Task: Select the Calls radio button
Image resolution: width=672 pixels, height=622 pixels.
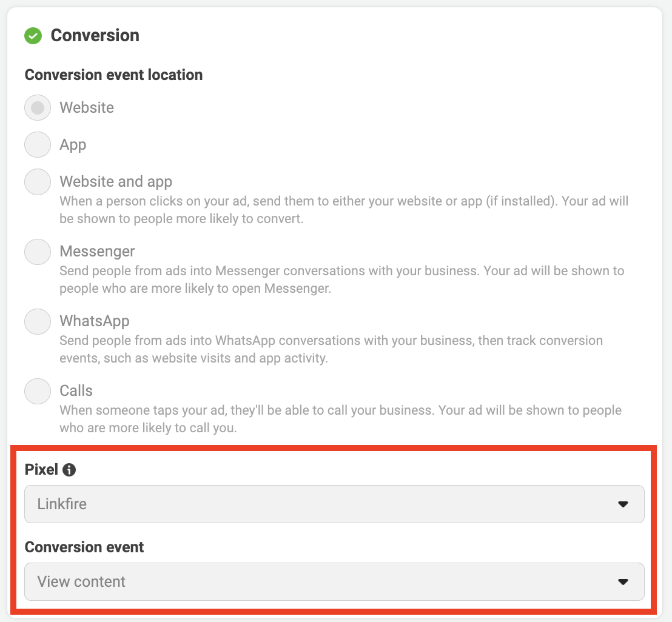Action: tap(38, 391)
